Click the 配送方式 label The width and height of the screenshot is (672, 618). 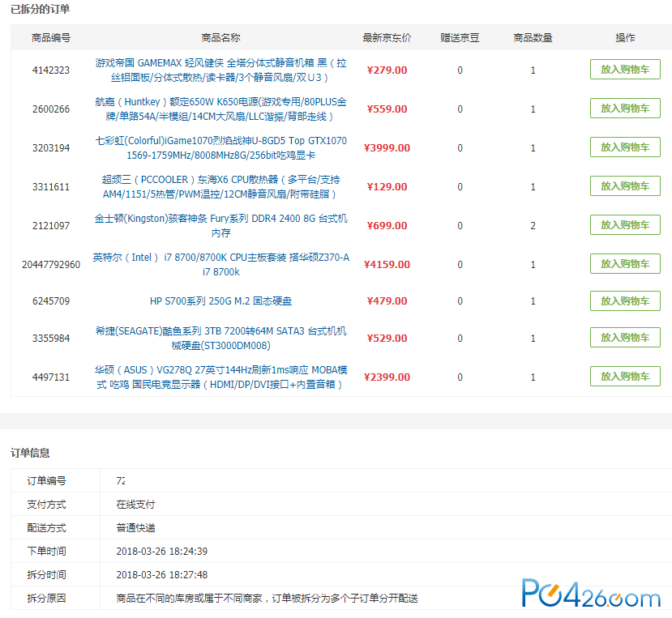46,528
